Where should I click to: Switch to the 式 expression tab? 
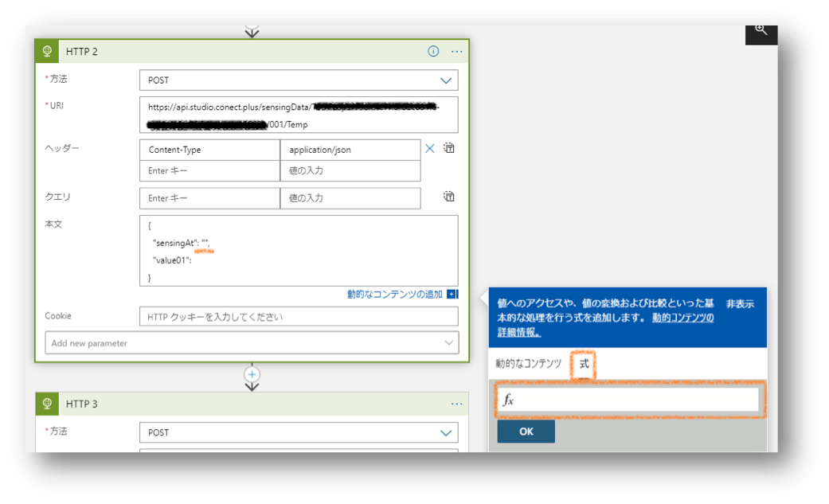[584, 364]
